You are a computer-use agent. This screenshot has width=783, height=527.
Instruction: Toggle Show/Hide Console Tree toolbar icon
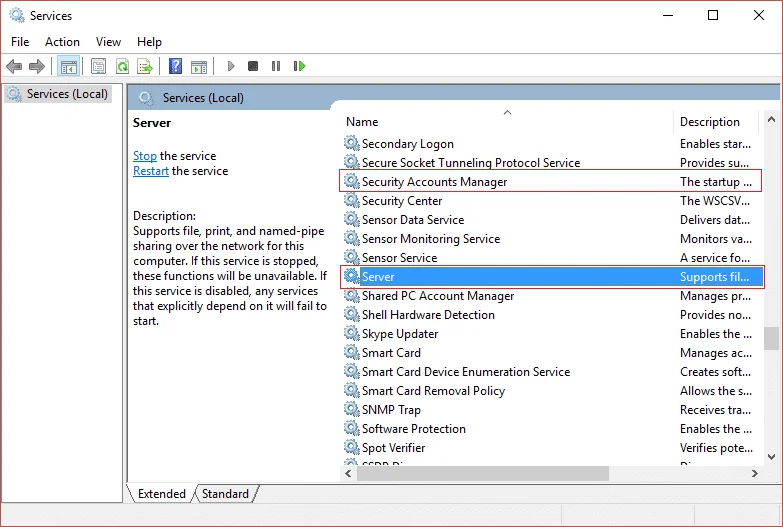(x=68, y=66)
